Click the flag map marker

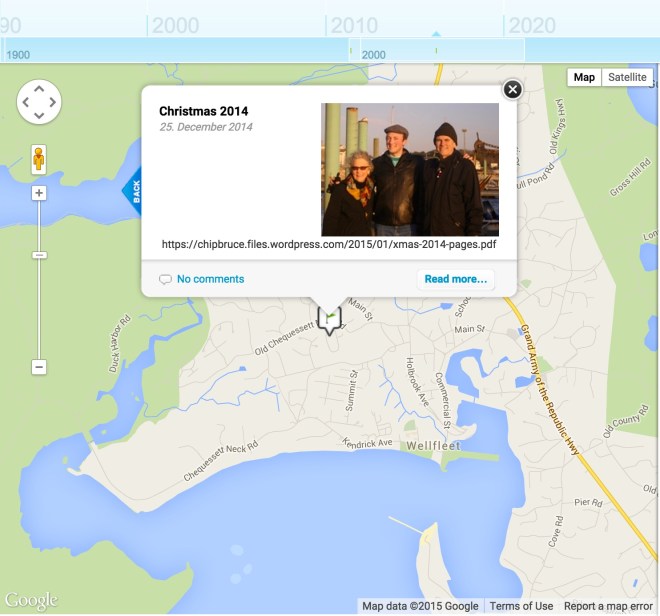(x=329, y=320)
